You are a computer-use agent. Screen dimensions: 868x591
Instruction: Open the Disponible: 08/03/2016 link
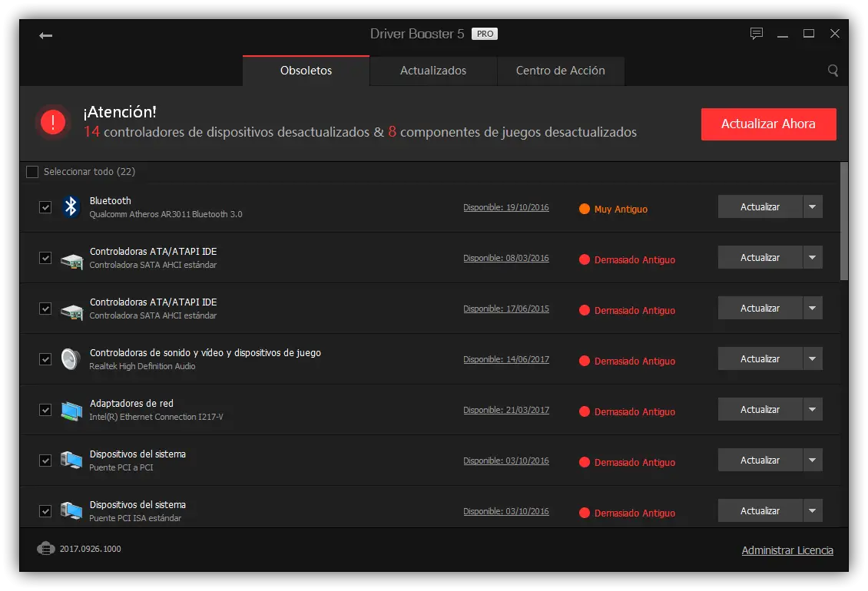[x=506, y=258]
